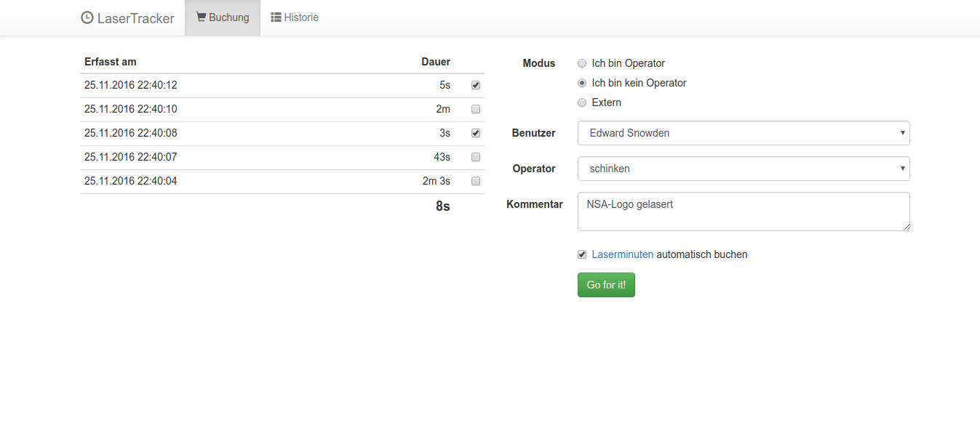The height and width of the screenshot is (439, 980).
Task: Tick the checkbox for the 43s entry
Action: point(476,157)
